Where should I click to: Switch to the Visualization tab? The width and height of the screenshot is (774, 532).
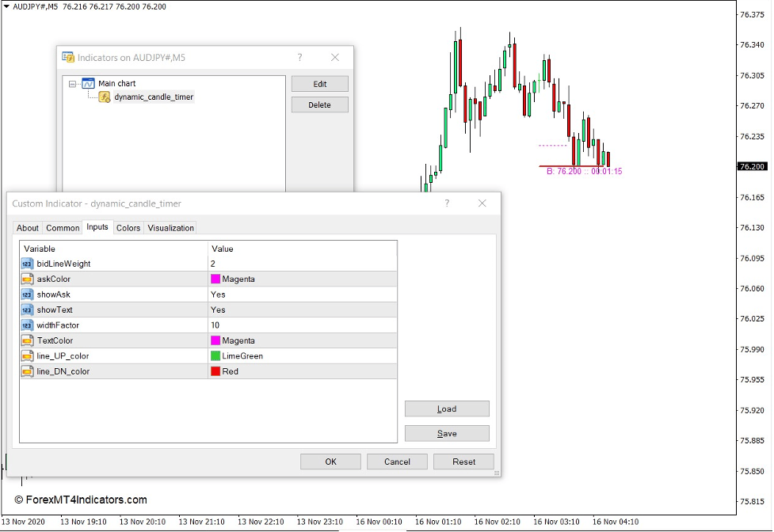(170, 228)
